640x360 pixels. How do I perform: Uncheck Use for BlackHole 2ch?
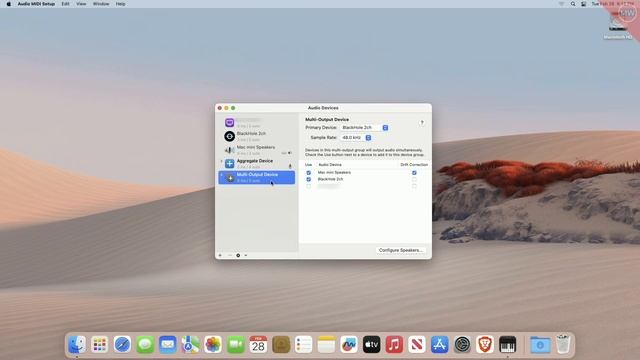coord(309,179)
